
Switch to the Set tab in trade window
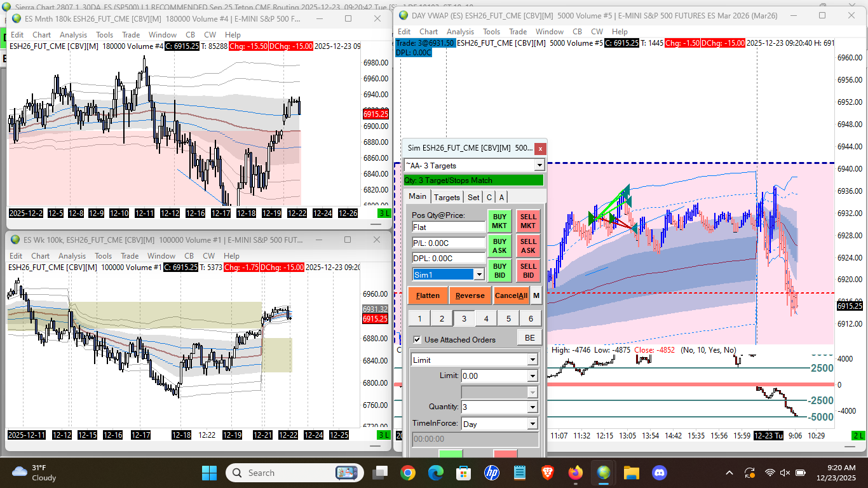click(x=473, y=197)
